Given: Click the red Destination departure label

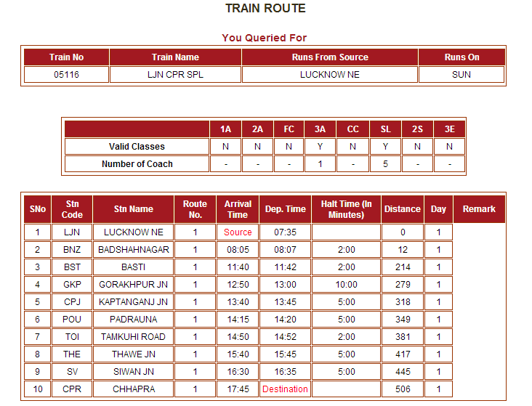Looking at the screenshot, I should pyautogui.click(x=285, y=389).
